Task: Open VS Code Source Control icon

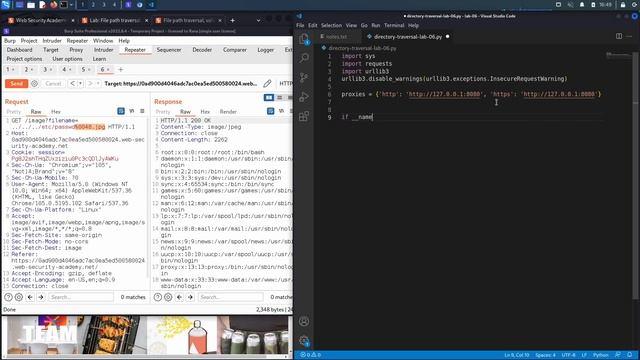Action: (x=304, y=78)
